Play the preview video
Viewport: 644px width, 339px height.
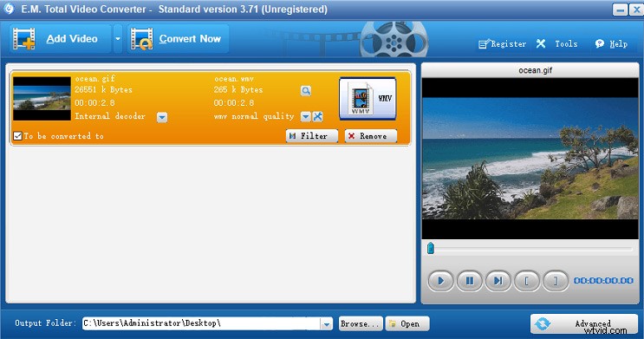click(x=440, y=281)
